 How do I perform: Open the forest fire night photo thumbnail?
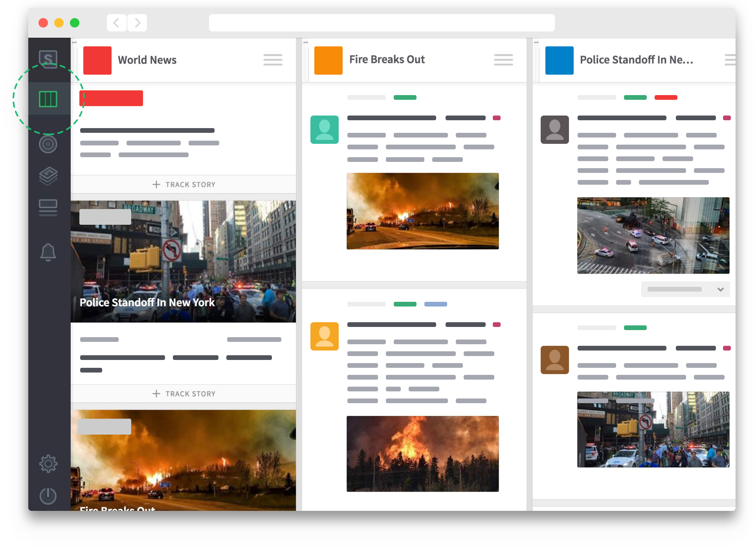[422, 453]
